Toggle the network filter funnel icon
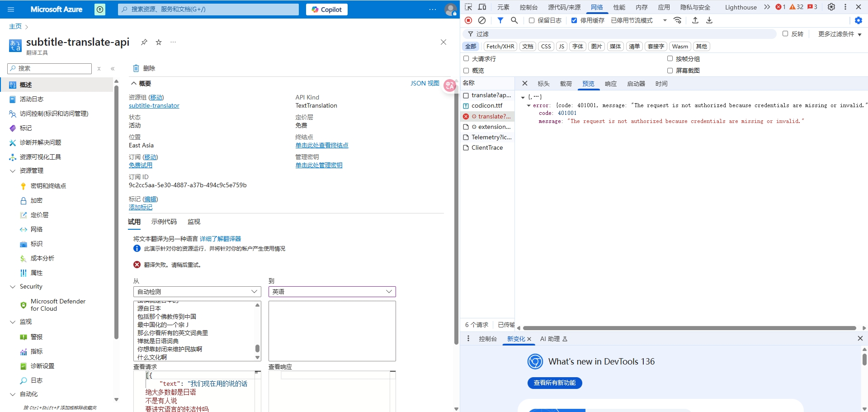 pos(500,20)
